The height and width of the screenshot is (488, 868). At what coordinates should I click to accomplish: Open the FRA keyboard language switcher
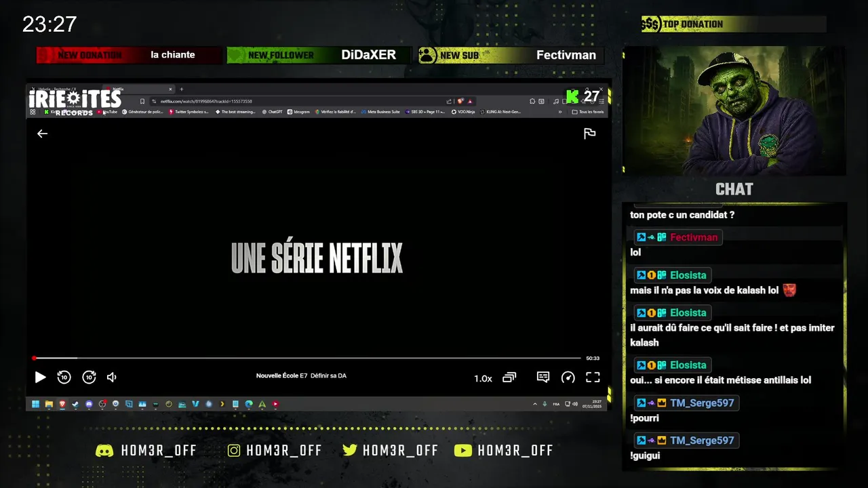coord(556,404)
